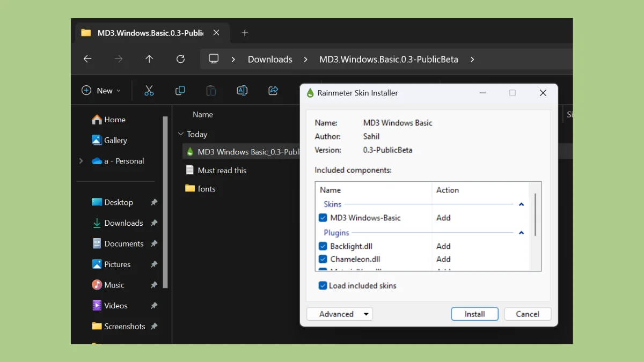Open a new Explorer tab with plus button

pyautogui.click(x=245, y=33)
